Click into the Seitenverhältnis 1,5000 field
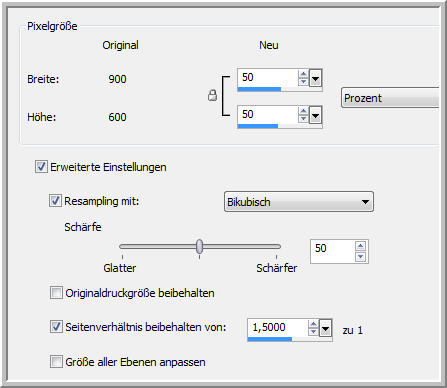This screenshot has width=447, height=388. [x=278, y=327]
